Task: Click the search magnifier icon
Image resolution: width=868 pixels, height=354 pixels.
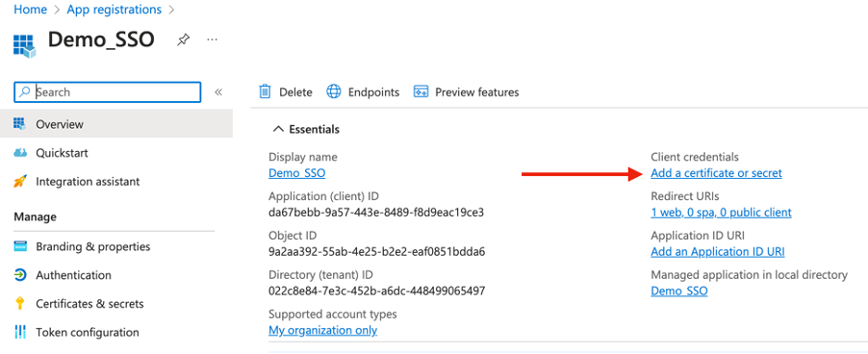Action: pyautogui.click(x=24, y=92)
